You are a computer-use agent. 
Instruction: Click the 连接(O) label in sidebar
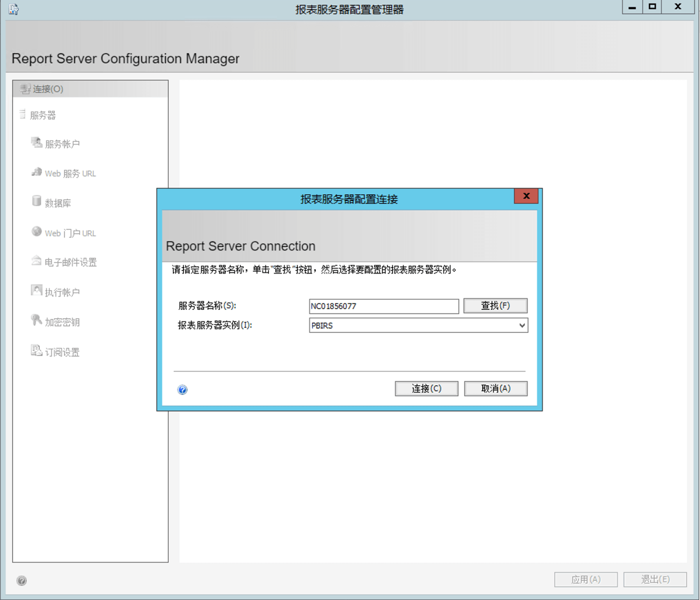[48, 89]
